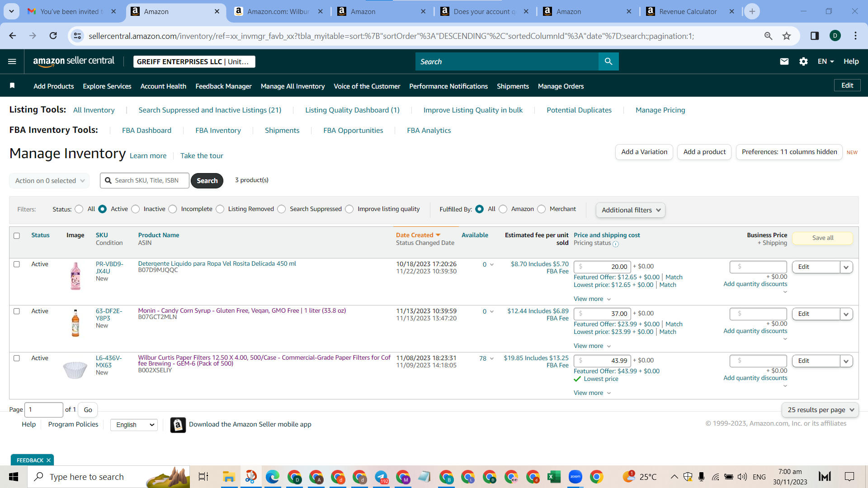The image size is (868, 488).
Task: Close the FEEDBACK tab with its X
Action: pyautogui.click(x=48, y=460)
